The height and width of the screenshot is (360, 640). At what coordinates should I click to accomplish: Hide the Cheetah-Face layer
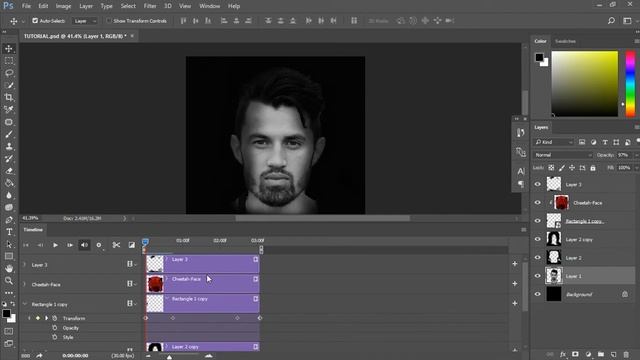[538, 203]
